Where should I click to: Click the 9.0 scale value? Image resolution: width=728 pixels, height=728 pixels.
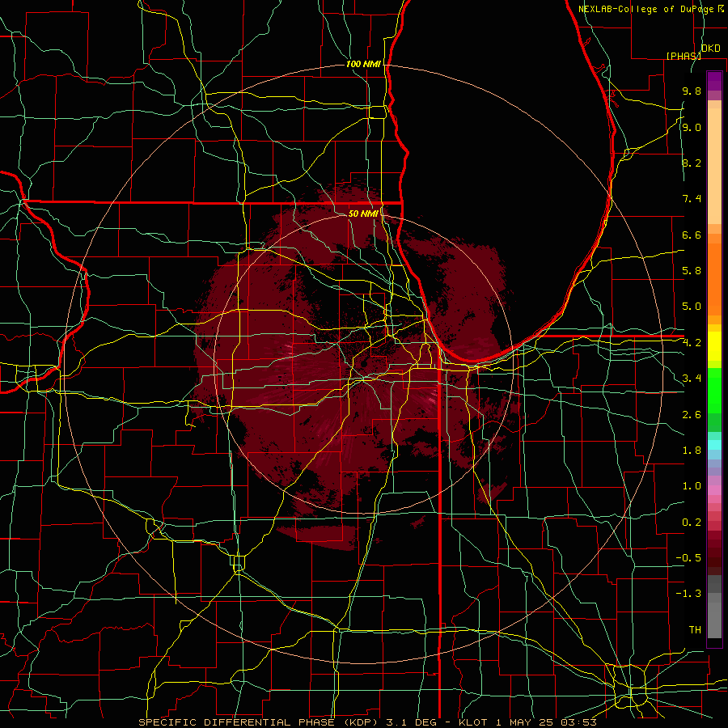click(x=692, y=127)
